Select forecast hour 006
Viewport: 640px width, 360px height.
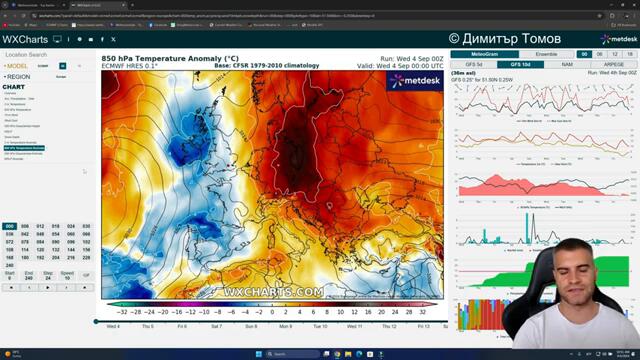pyautogui.click(x=25, y=226)
